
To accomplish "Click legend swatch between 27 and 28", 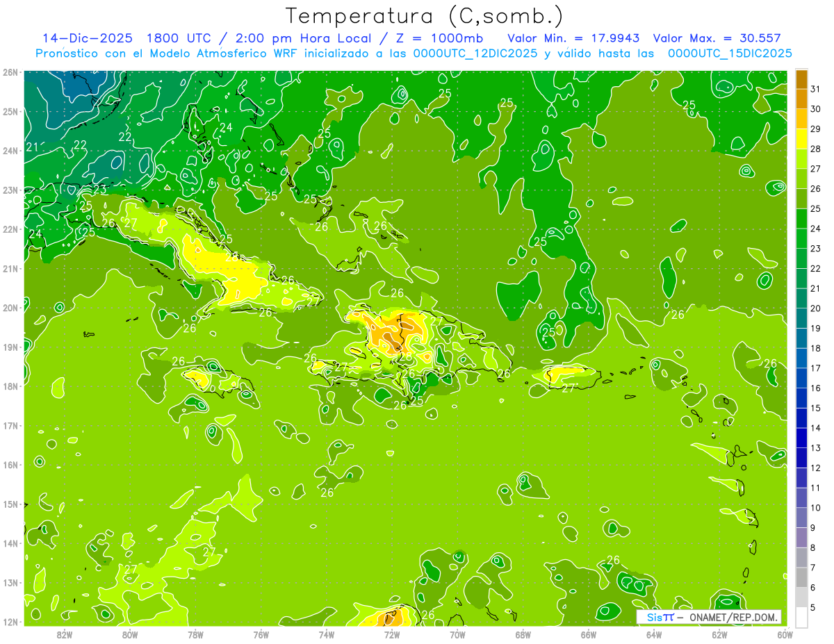I will [801, 159].
